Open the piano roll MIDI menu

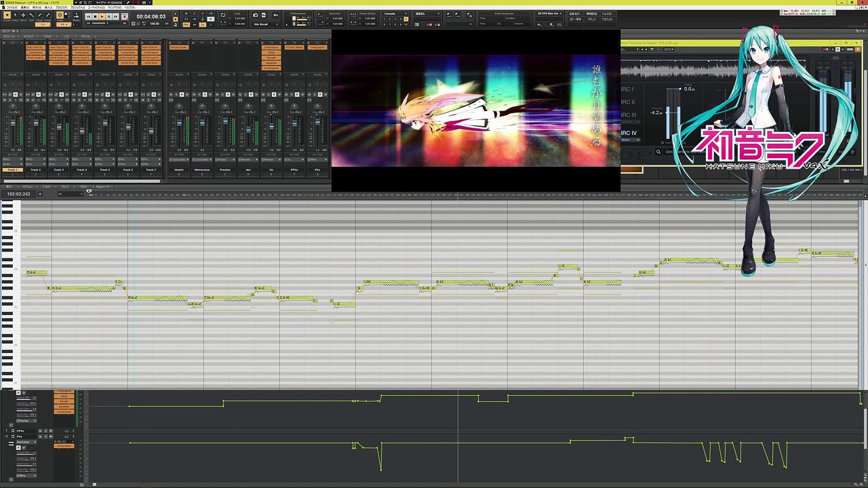84,186
